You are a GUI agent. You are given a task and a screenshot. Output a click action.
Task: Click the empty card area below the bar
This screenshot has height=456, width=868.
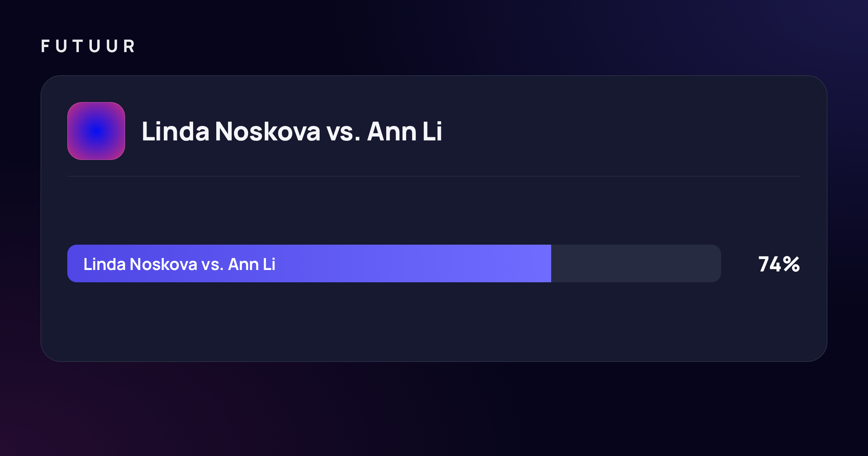tap(434, 321)
